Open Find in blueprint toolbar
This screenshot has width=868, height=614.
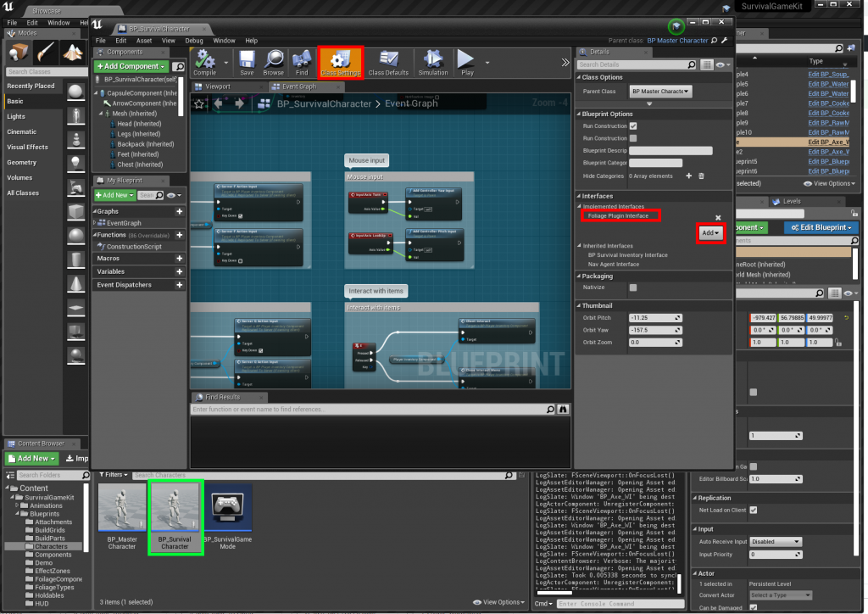coord(302,63)
